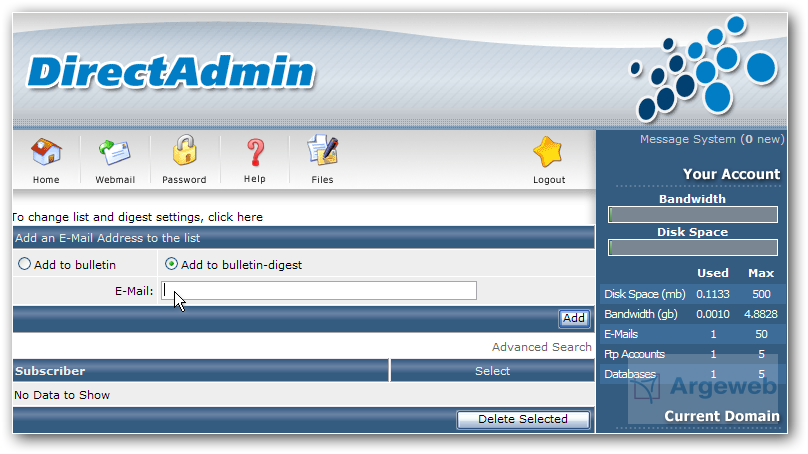Image resolution: width=808 pixels, height=454 pixels.
Task: Open the Message System link
Action: (x=712, y=139)
